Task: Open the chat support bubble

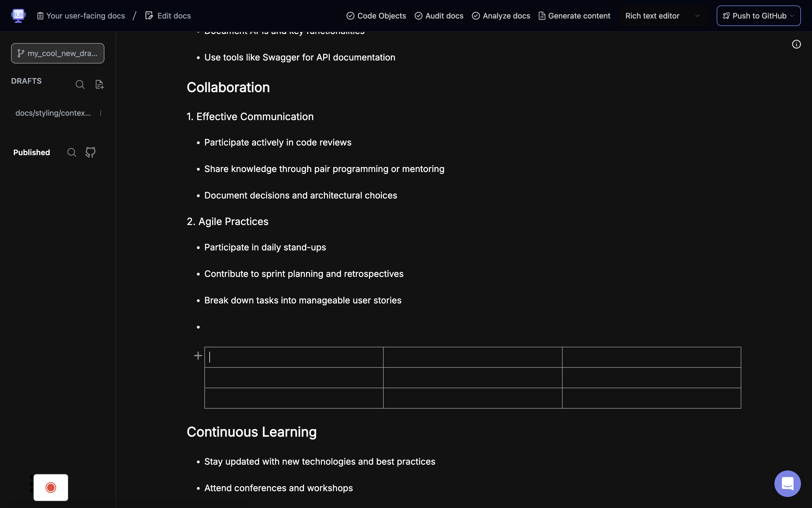Action: click(x=787, y=483)
